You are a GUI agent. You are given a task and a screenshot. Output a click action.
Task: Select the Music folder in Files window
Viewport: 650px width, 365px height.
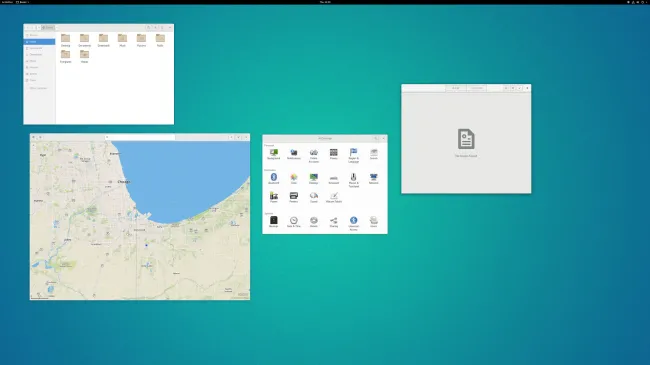click(122, 40)
